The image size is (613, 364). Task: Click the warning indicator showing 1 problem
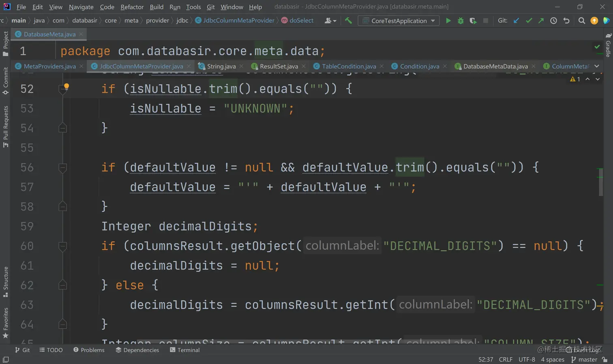[x=575, y=79]
